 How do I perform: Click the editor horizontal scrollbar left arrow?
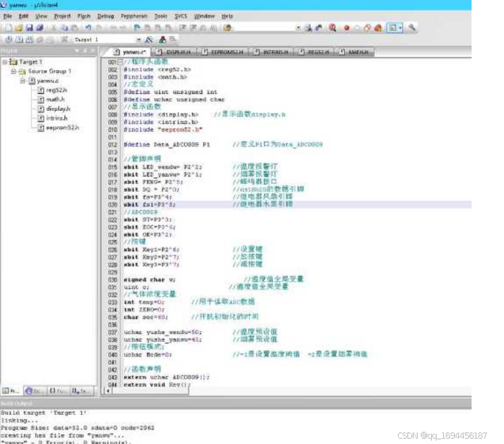tap(108, 391)
